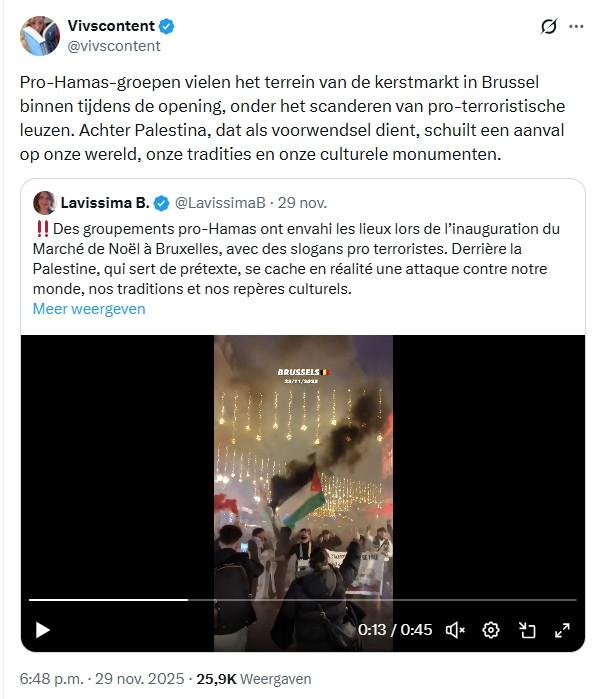Click the 6:48 p.m. timestamp
The image size is (601, 699).
point(52,678)
